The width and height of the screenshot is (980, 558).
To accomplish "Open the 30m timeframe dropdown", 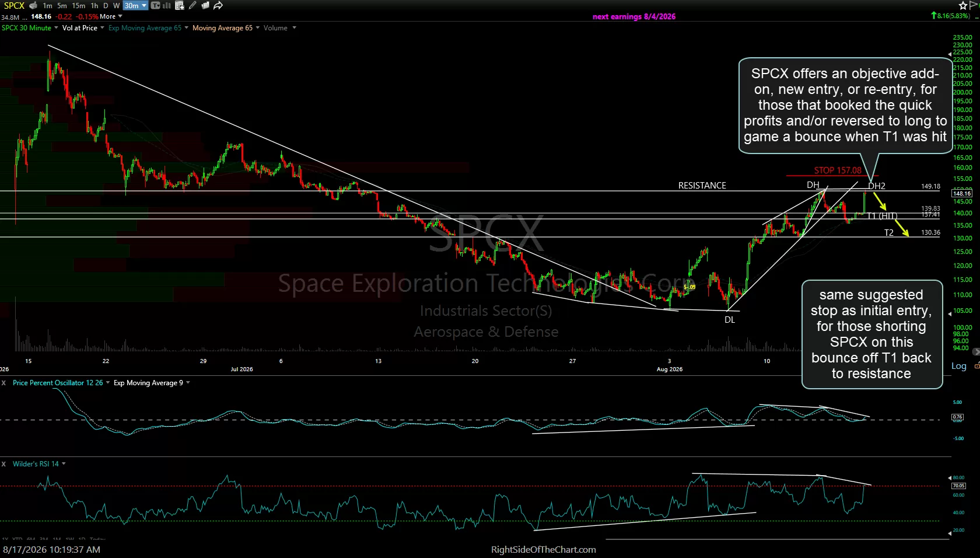I will point(135,6).
